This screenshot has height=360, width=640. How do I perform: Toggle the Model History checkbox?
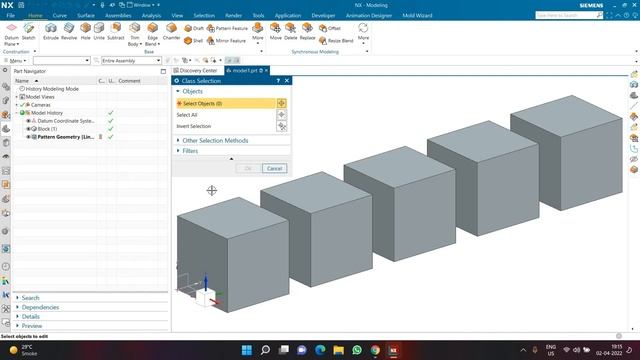[x=22, y=113]
